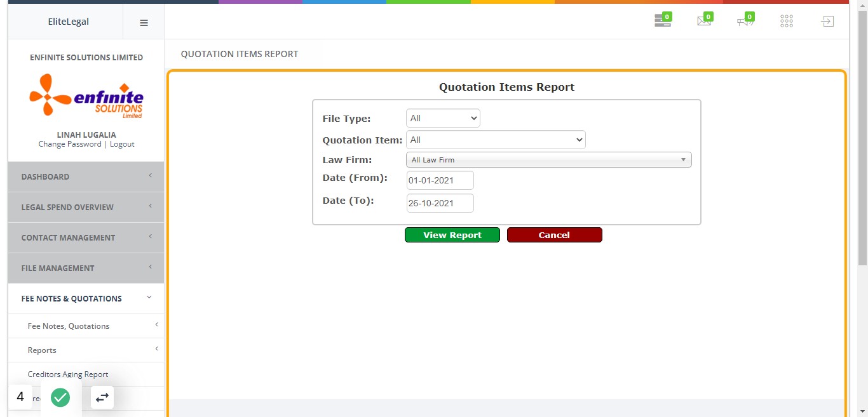
Task: Click the user name LINAH LUGALIA
Action: pos(86,135)
